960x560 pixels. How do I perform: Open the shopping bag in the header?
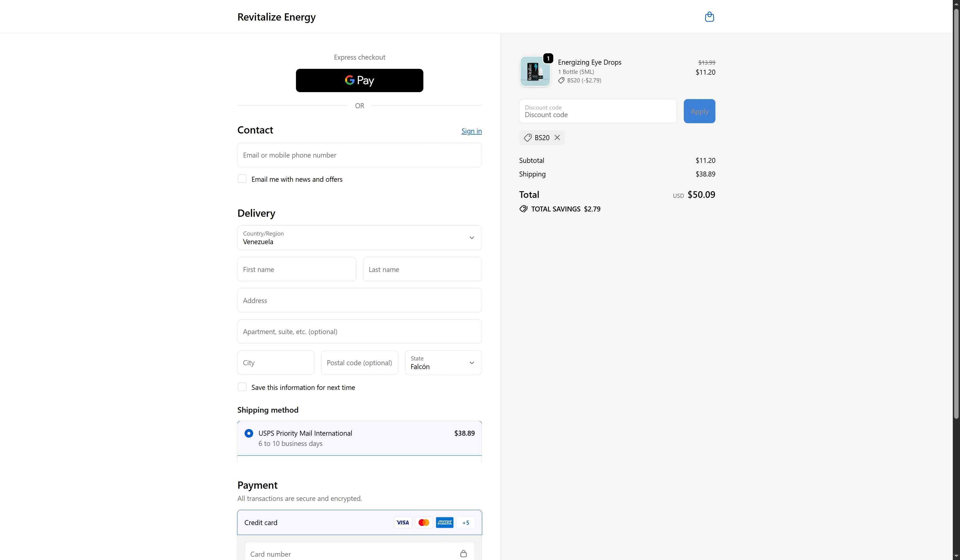(x=709, y=17)
